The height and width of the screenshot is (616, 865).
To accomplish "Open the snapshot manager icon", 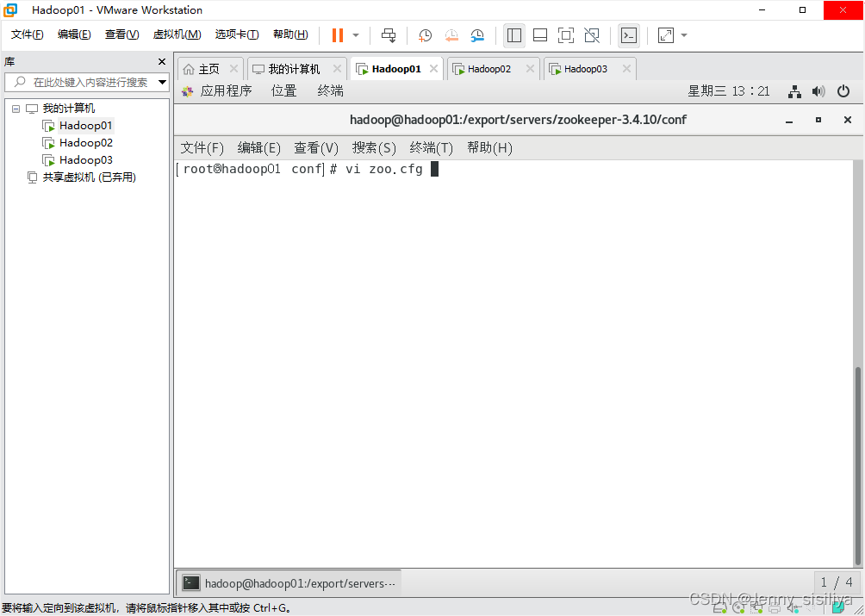I will pos(477,35).
